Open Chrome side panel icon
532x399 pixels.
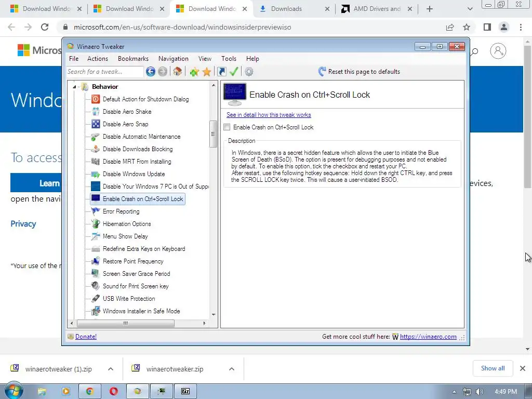pos(487,27)
